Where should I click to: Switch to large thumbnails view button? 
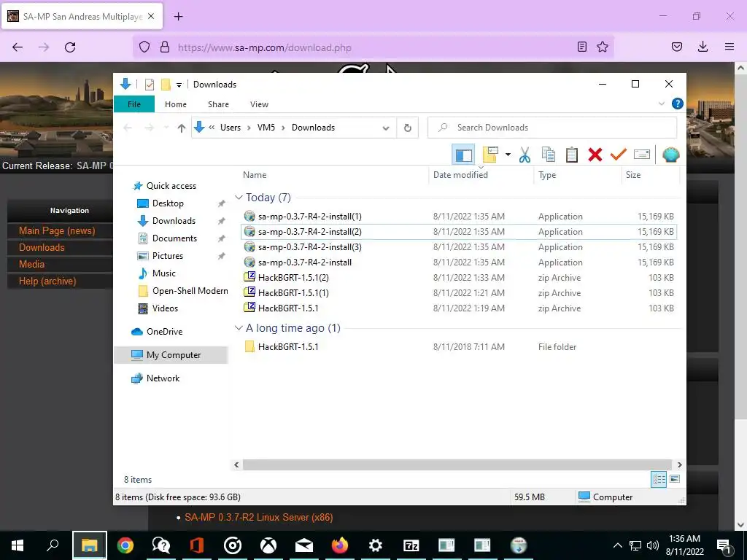(675, 479)
